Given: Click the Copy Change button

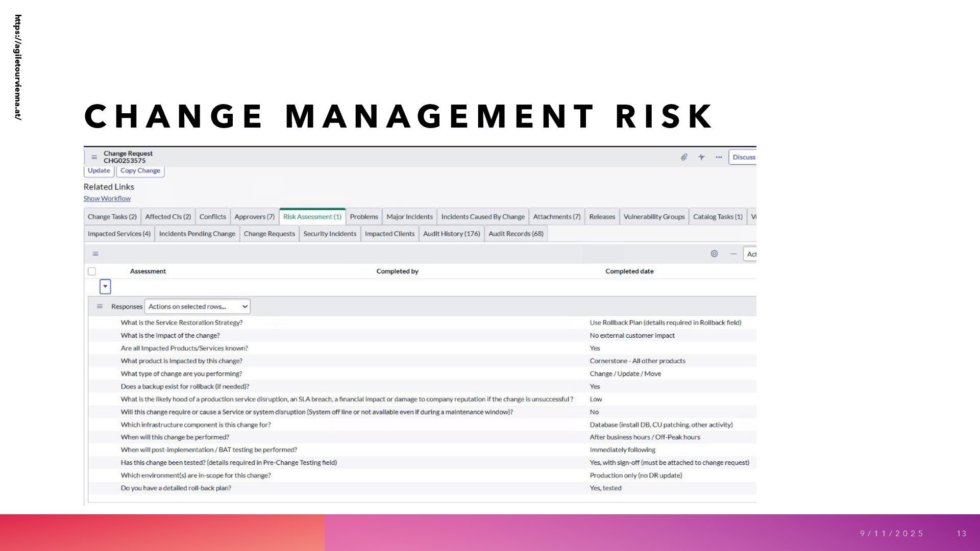Looking at the screenshot, I should [x=140, y=171].
